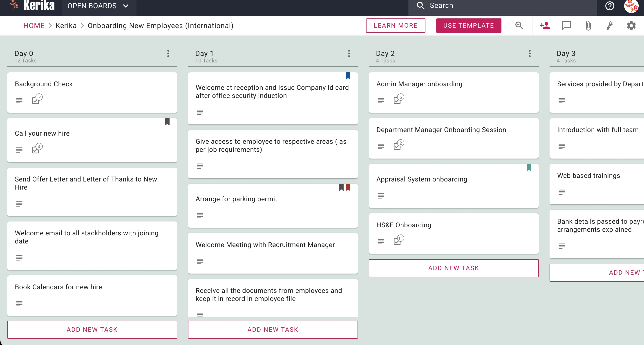The image size is (644, 345).
Task: Click details icon on Services provided card
Action: 561,100
